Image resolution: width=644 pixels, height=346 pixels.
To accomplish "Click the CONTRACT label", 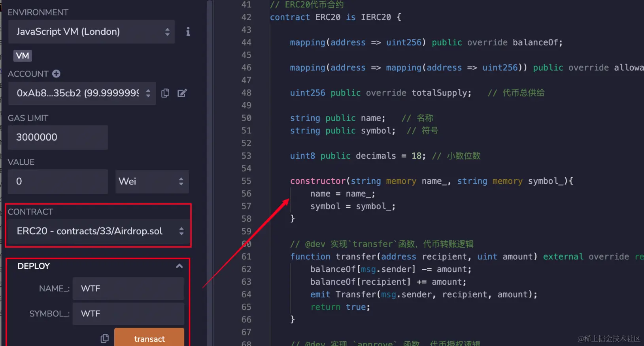I will [30, 212].
